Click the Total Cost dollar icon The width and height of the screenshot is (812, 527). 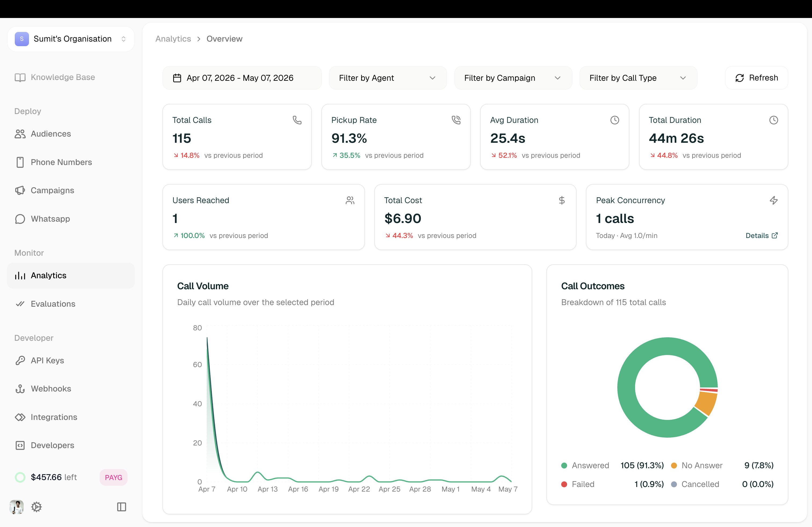pos(562,200)
